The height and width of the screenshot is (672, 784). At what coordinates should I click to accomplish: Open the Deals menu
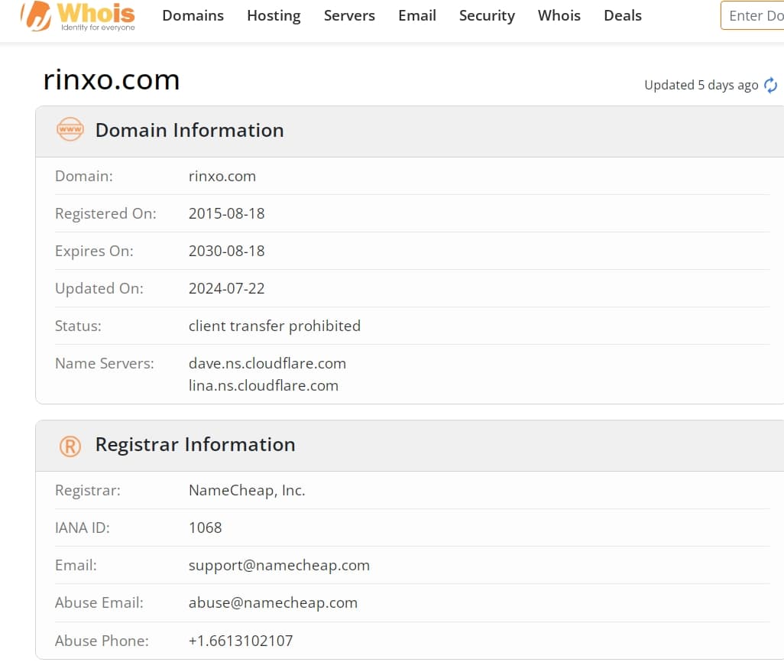tap(623, 15)
